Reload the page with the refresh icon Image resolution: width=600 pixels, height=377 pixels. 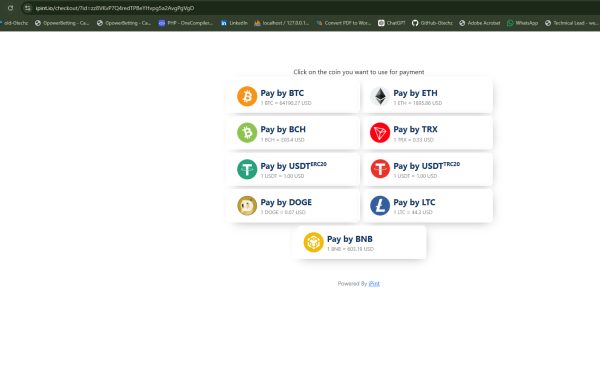click(x=10, y=8)
